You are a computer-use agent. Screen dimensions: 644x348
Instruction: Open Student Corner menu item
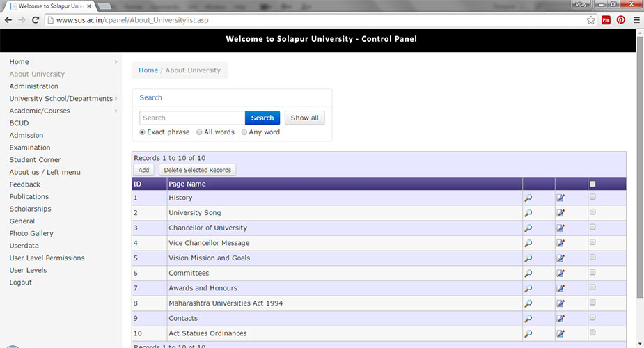(x=35, y=160)
